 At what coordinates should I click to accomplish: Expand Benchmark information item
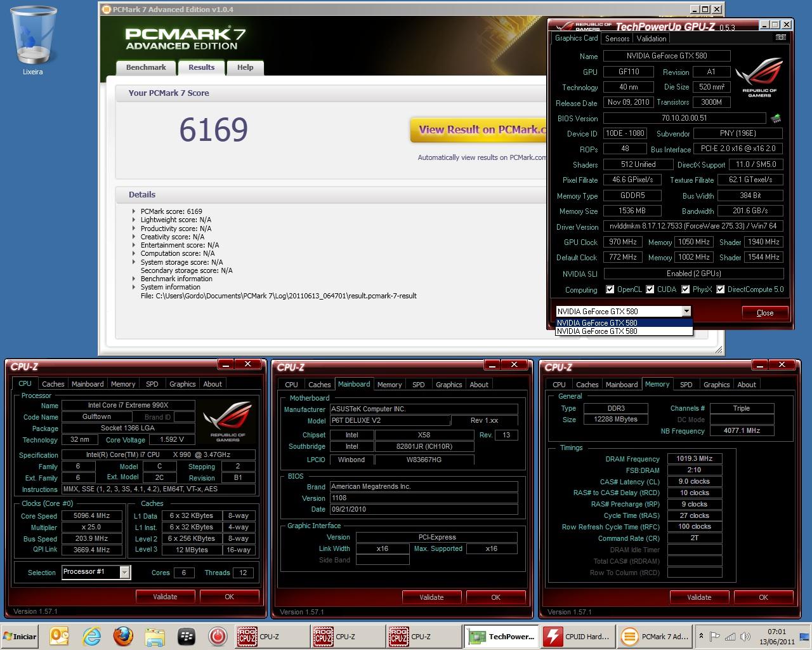click(x=134, y=279)
